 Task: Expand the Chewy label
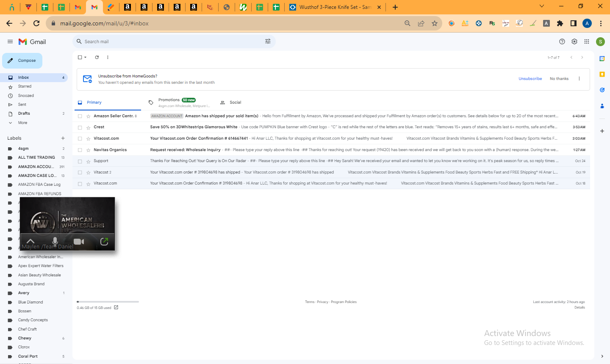tap(10, 338)
